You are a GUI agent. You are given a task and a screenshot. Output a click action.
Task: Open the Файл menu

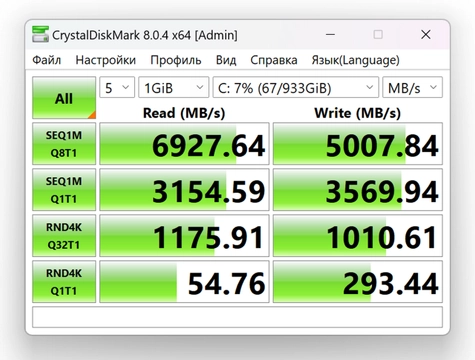pos(47,60)
